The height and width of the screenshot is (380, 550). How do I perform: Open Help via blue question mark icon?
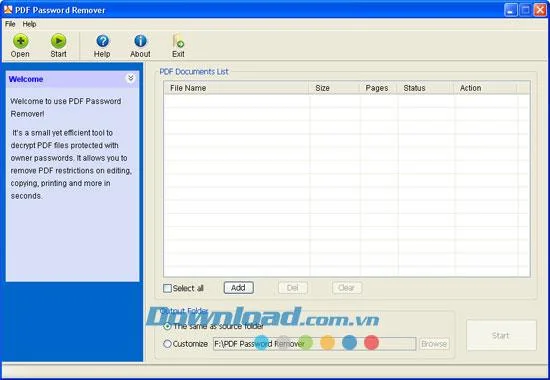point(102,41)
